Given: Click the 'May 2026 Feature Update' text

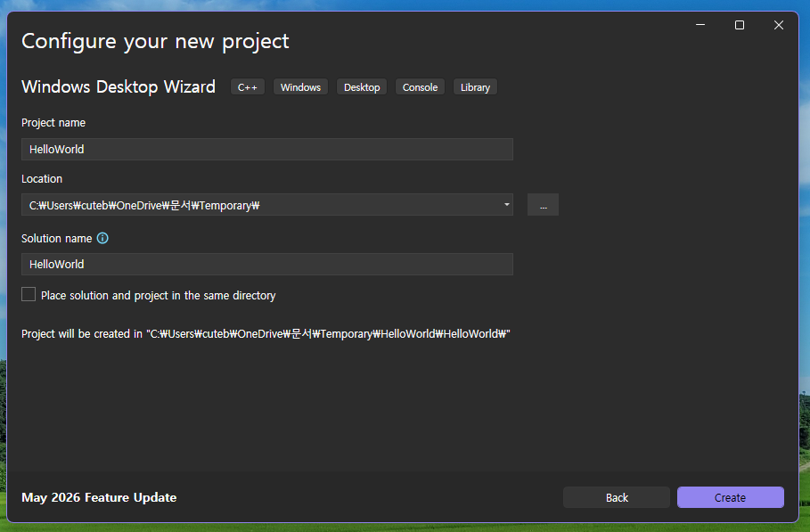Looking at the screenshot, I should pyautogui.click(x=99, y=497).
